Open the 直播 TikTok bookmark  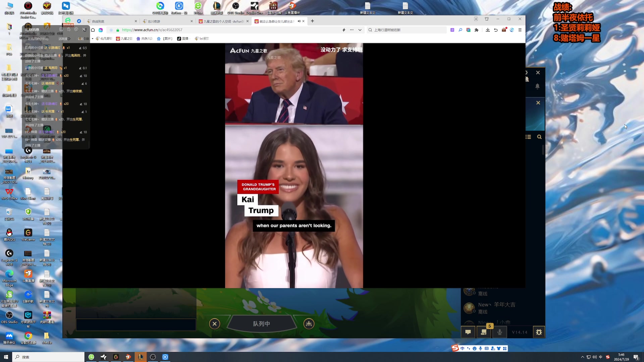(x=183, y=39)
